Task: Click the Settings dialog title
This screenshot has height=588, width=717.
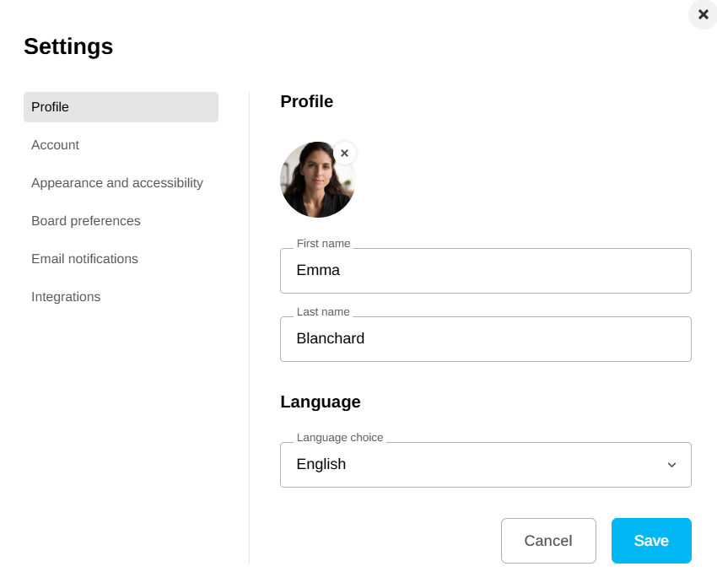Action: (68, 46)
